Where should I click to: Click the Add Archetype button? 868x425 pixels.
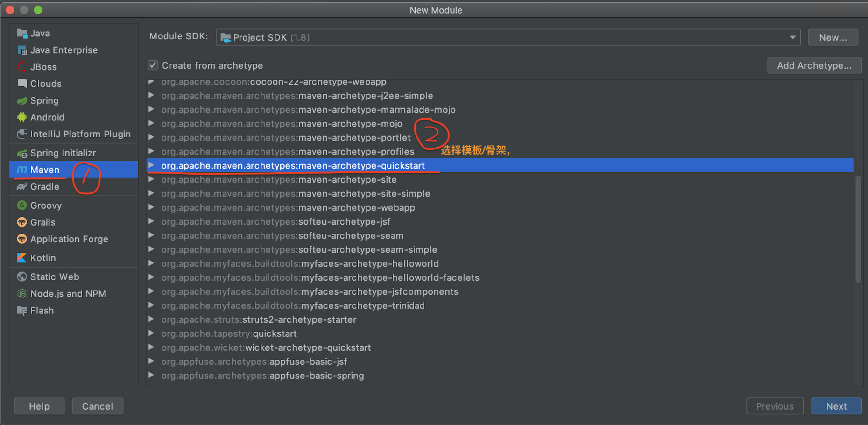coord(814,65)
